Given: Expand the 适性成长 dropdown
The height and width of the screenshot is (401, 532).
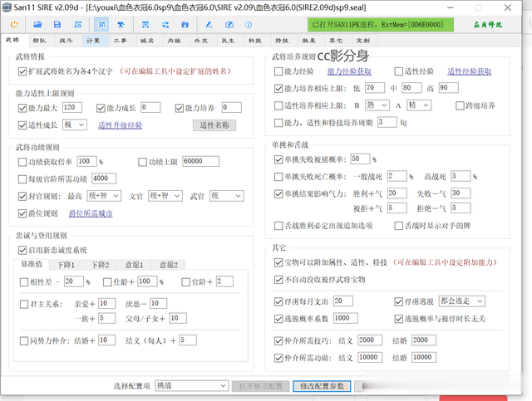Looking at the screenshot, I should click(73, 125).
